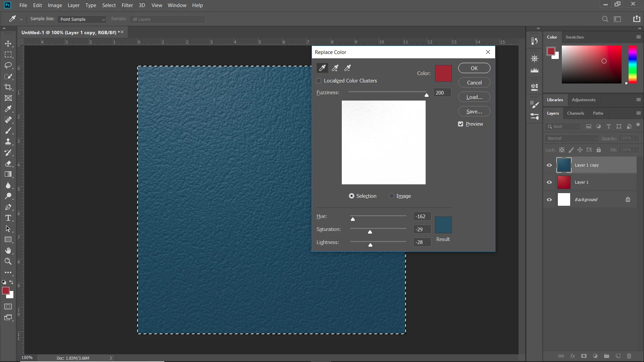The image size is (644, 362).
Task: Click OK in Replace Color dialog
Action: [x=474, y=68]
